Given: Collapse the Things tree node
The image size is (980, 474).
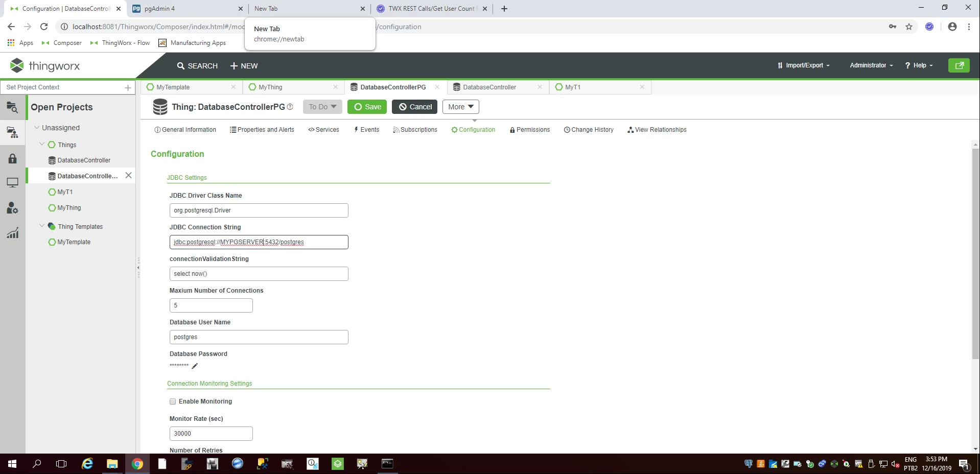Looking at the screenshot, I should (42, 145).
